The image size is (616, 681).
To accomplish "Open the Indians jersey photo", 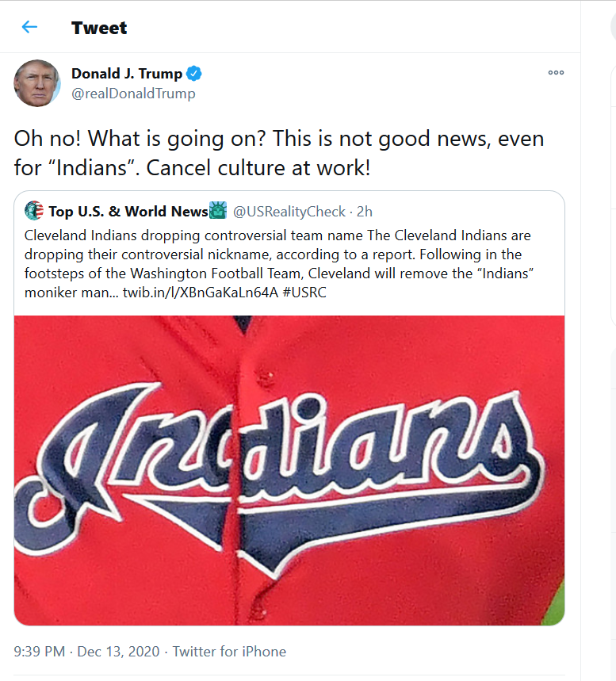I will click(x=289, y=470).
